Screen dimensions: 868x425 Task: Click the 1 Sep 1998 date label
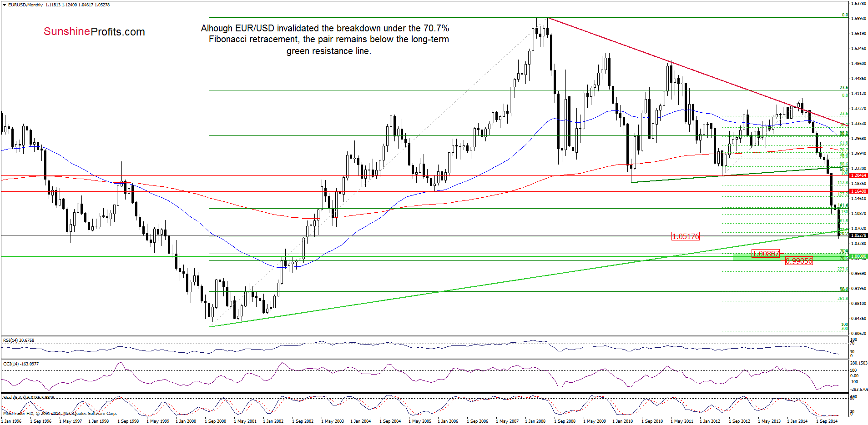pyautogui.click(x=128, y=421)
